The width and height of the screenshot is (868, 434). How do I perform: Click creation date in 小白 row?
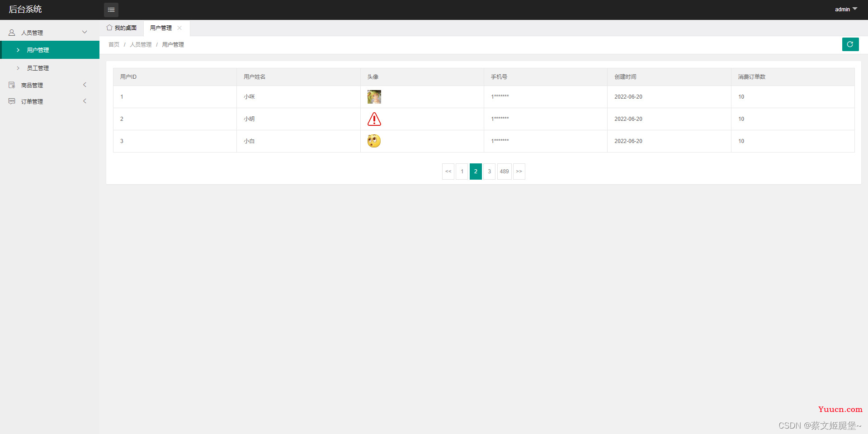pos(628,141)
